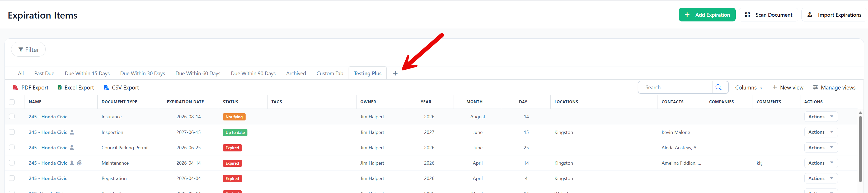The width and height of the screenshot is (868, 193).
Task: Check the Inspection row checkbox
Action: click(x=12, y=132)
